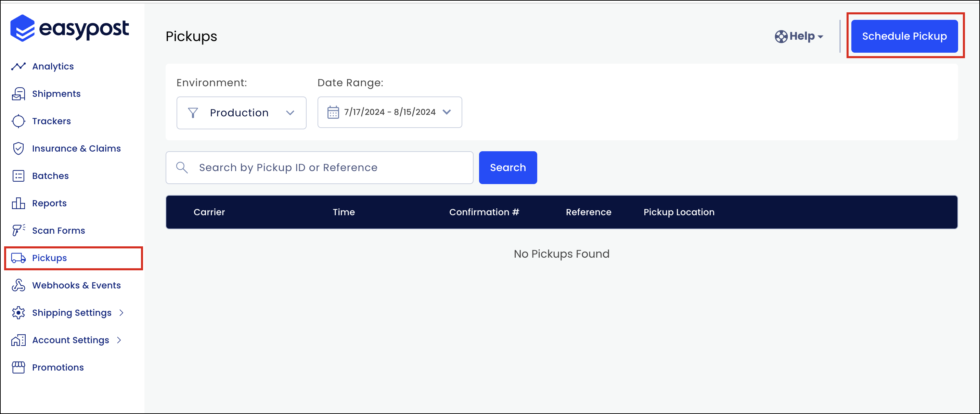The image size is (980, 414).
Task: Select Reports from the sidebar
Action: click(x=50, y=203)
